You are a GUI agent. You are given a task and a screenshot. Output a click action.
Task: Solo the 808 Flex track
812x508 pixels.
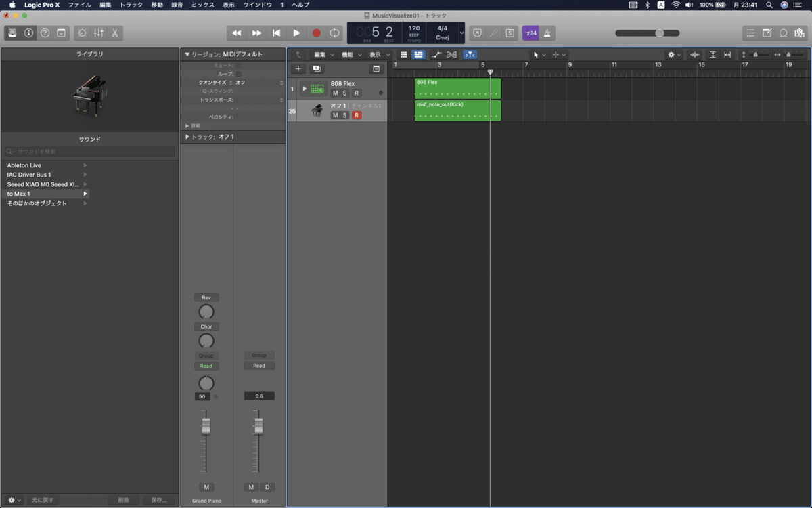coord(344,93)
